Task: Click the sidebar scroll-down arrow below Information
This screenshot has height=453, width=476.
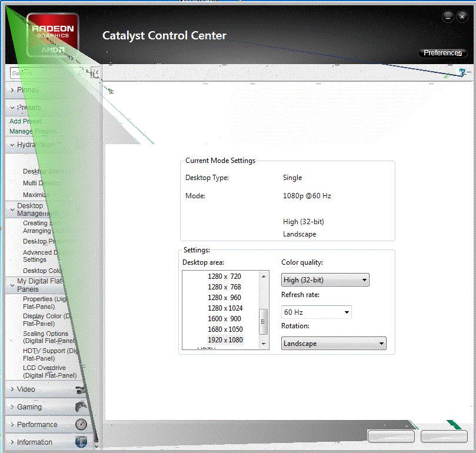Action: coord(96,447)
